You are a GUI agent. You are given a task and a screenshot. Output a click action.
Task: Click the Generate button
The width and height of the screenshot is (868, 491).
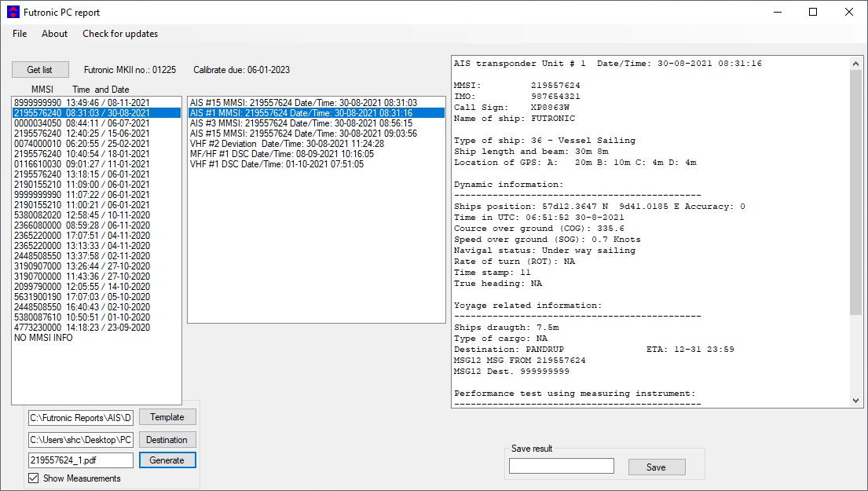[167, 460]
